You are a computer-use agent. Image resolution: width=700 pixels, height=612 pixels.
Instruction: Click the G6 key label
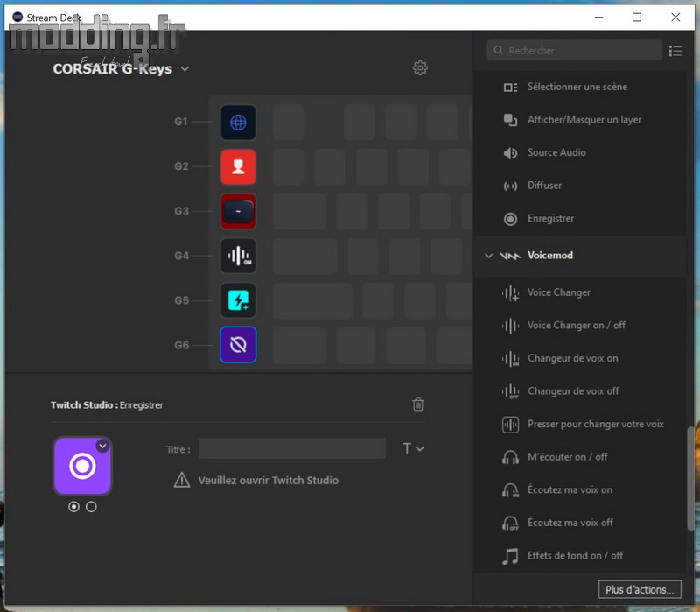[x=181, y=345]
